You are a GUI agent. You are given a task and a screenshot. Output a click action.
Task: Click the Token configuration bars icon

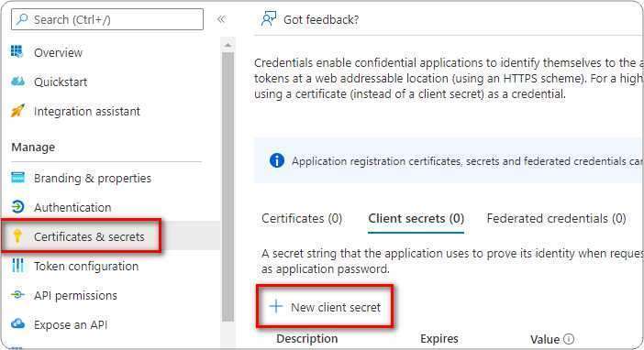click(17, 266)
